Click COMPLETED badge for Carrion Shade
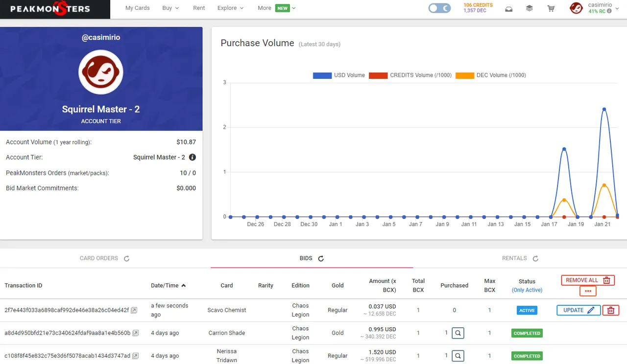Image resolution: width=627 pixels, height=364 pixels. pyautogui.click(x=527, y=333)
